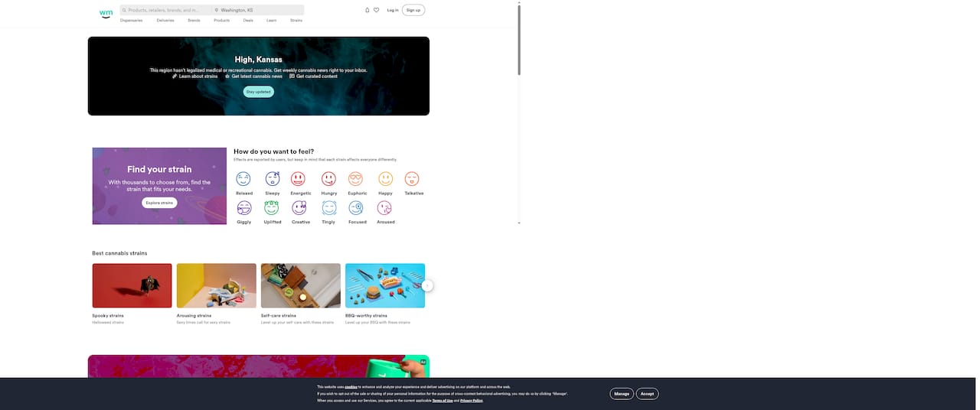Image resolution: width=980 pixels, height=410 pixels.
Task: Click the 'Best cannabis strains' heading
Action: [x=119, y=253]
